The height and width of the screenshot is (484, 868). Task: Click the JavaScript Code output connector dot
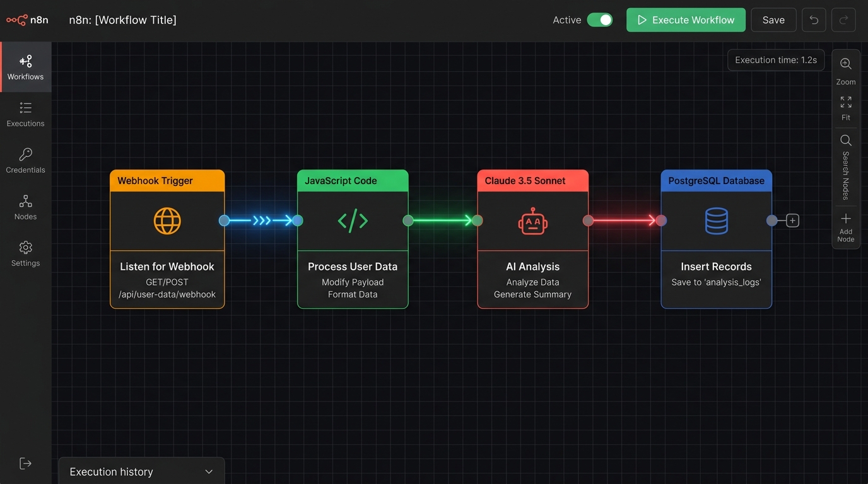click(x=408, y=221)
